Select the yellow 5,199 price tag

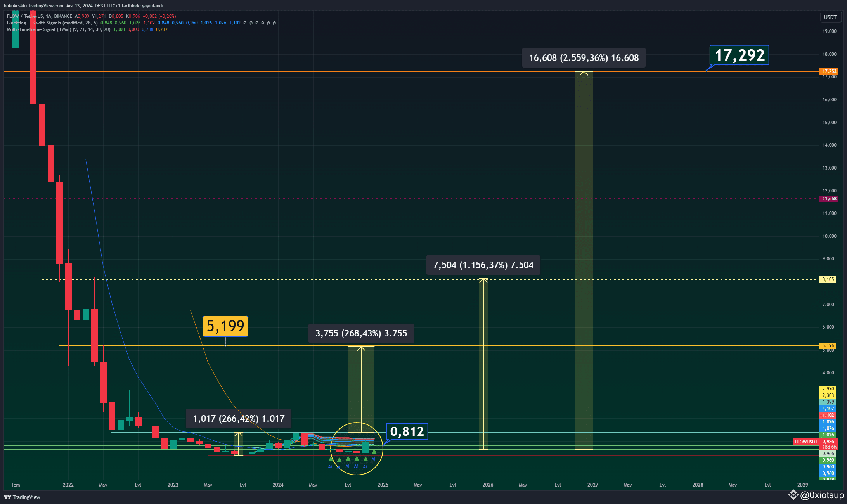225,326
